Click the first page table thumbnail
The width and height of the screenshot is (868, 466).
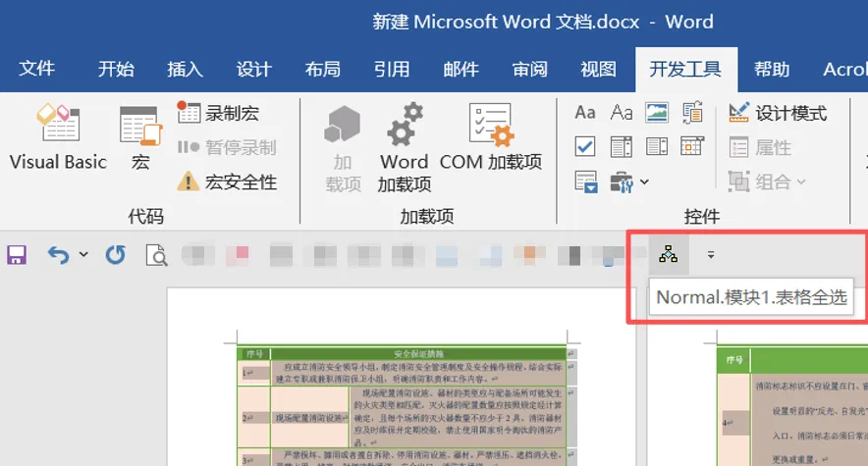(x=403, y=406)
